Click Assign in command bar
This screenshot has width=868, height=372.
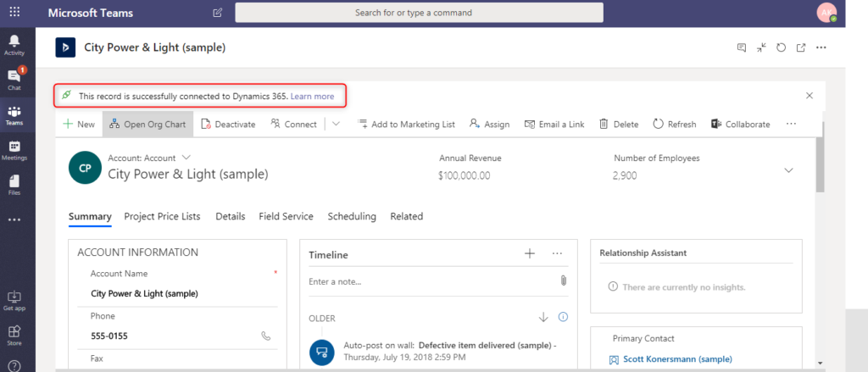tap(489, 124)
